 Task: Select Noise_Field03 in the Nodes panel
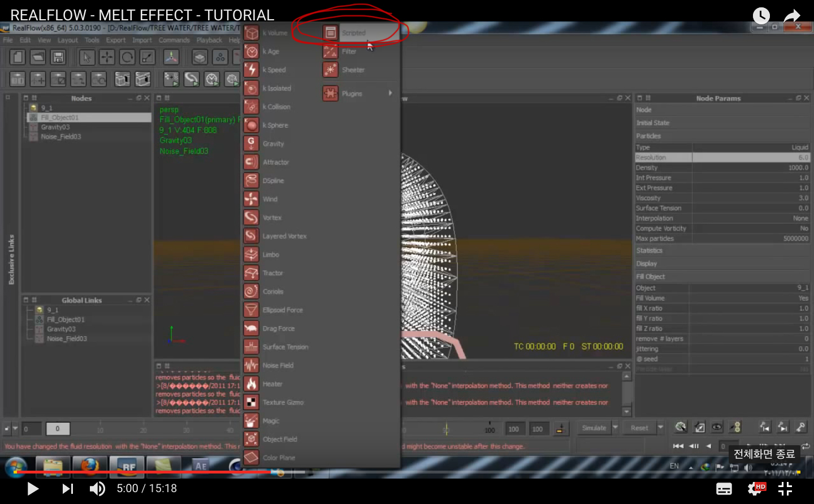(61, 137)
